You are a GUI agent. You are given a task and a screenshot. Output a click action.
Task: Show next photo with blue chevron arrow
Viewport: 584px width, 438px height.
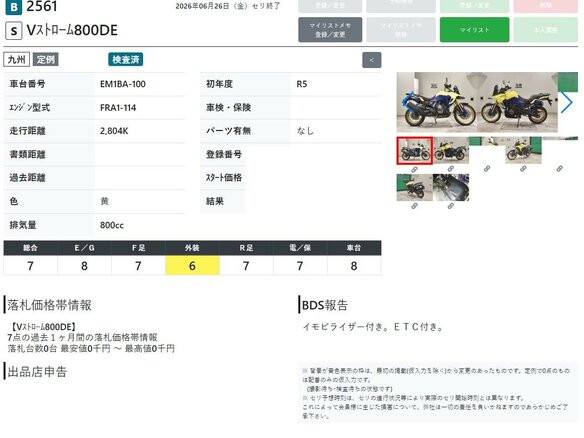[x=566, y=102]
